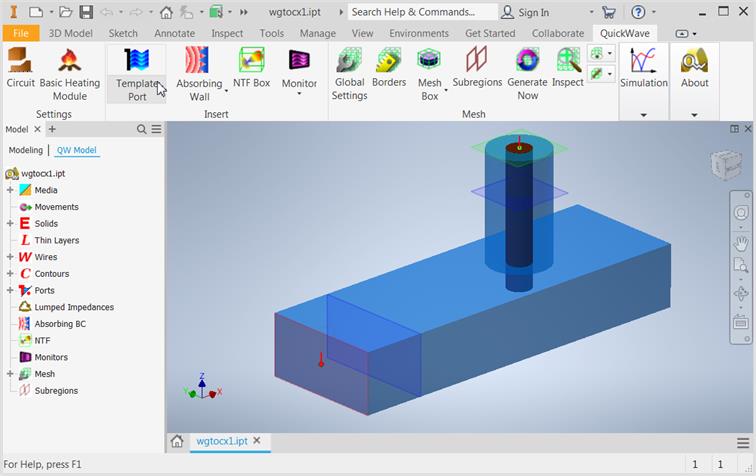Open the Circuit settings tool
The image size is (756, 476).
20,68
